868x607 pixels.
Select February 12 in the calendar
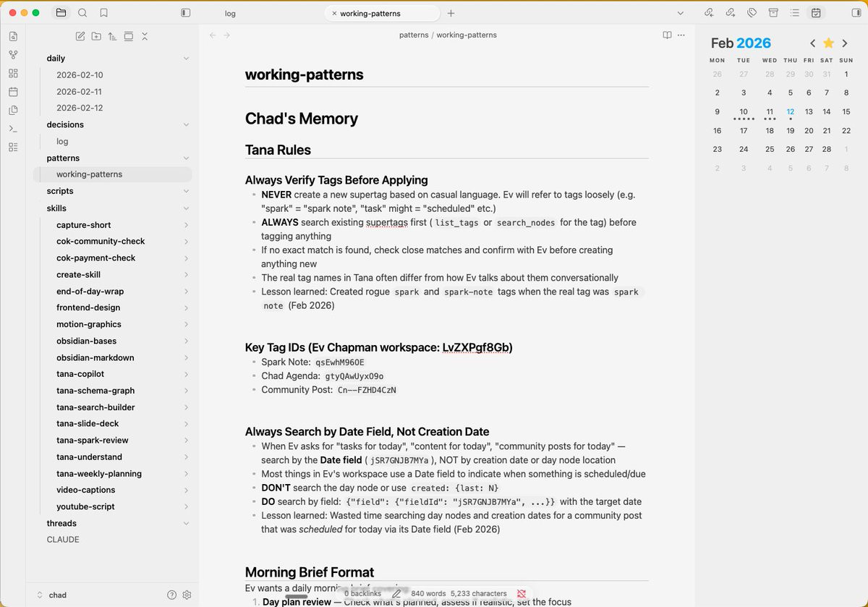[x=791, y=111]
